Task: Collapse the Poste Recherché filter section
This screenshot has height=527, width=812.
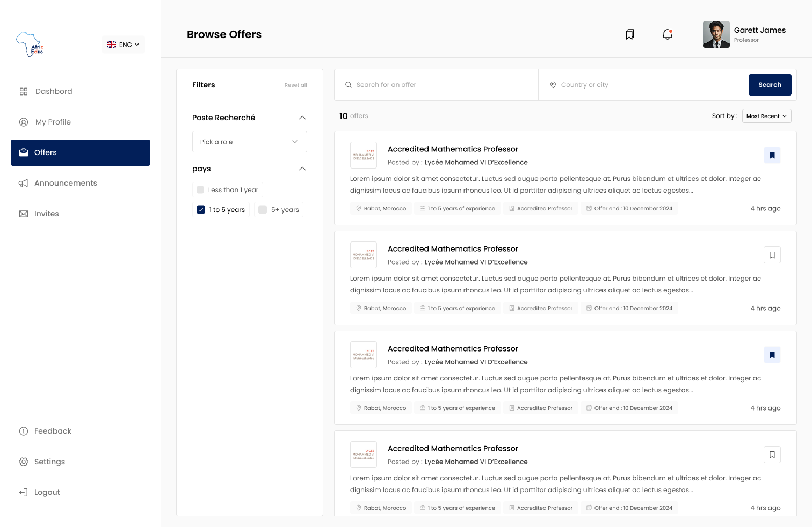Action: click(x=302, y=118)
